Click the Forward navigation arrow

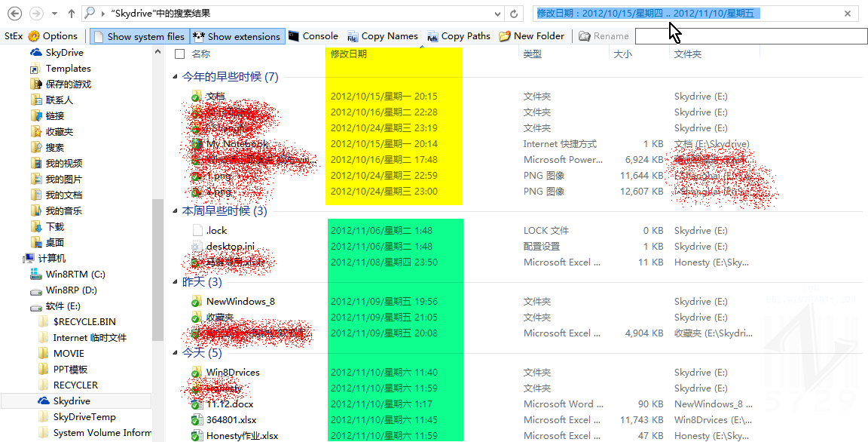point(36,14)
